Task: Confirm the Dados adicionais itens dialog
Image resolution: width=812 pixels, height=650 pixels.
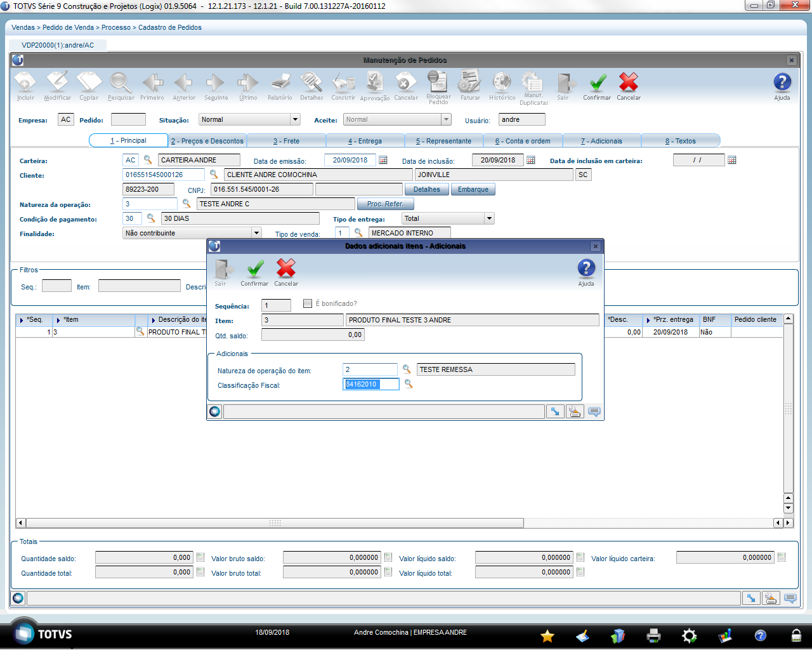Action: (254, 272)
